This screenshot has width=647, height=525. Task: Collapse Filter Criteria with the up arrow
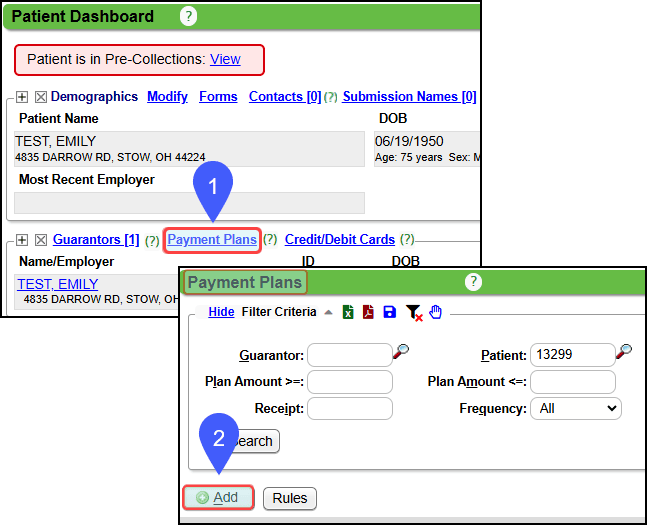(x=328, y=312)
